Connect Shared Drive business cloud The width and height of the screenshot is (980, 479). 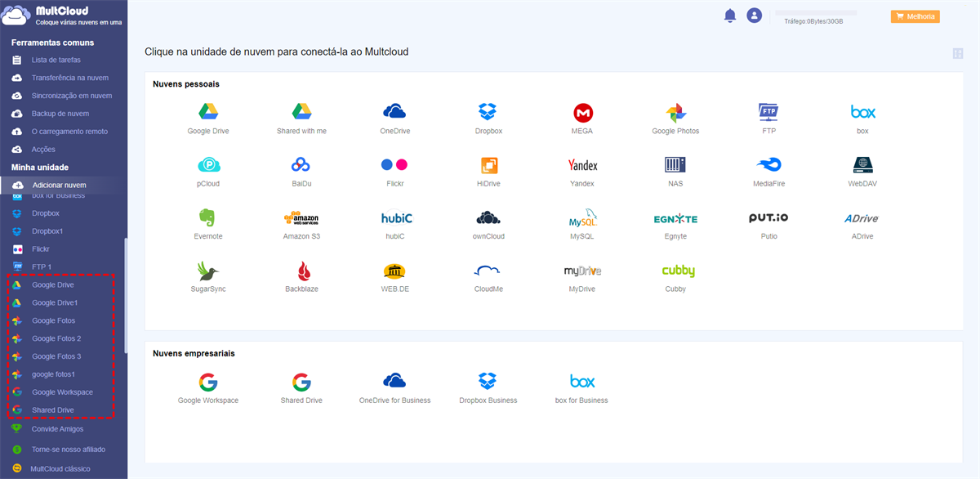(x=301, y=388)
